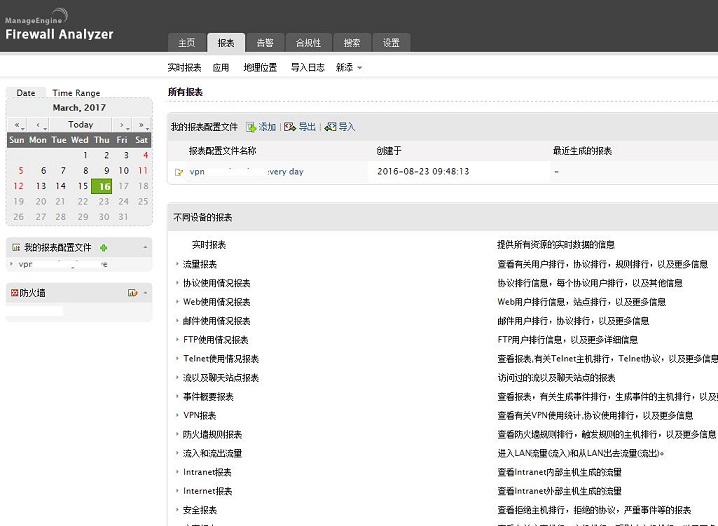Screen dimensions: 718x526
Task: Open the 设置 tab
Action: [x=391, y=43]
